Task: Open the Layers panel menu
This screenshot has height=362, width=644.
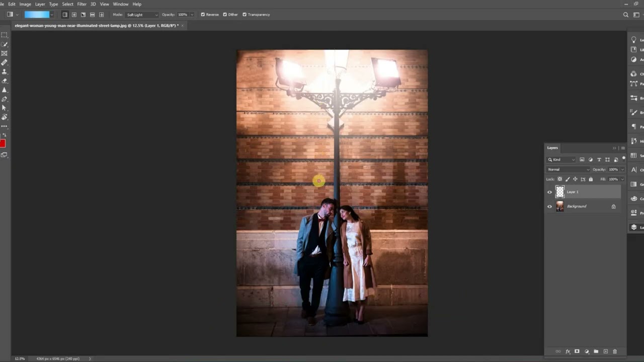Action: 623,148
